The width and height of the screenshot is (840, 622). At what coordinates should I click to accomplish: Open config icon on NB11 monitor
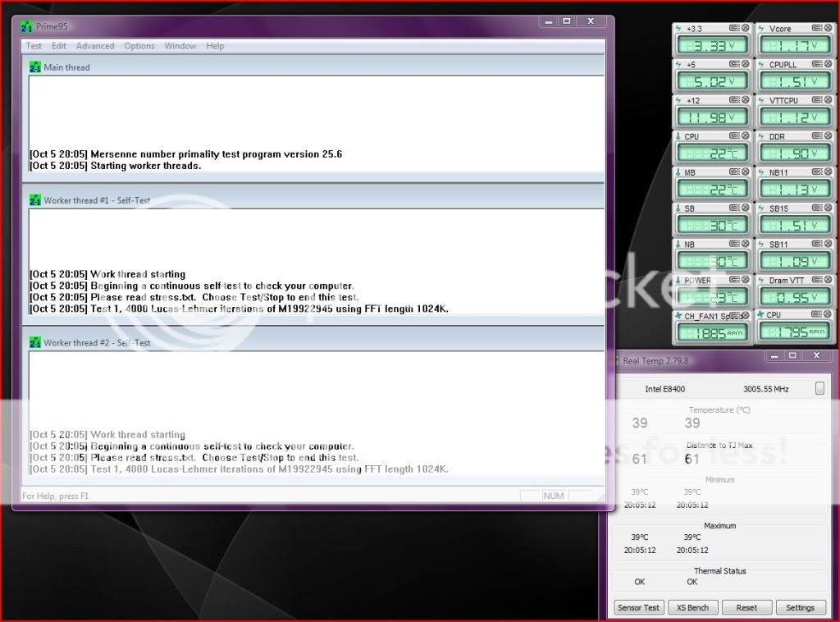(817, 172)
